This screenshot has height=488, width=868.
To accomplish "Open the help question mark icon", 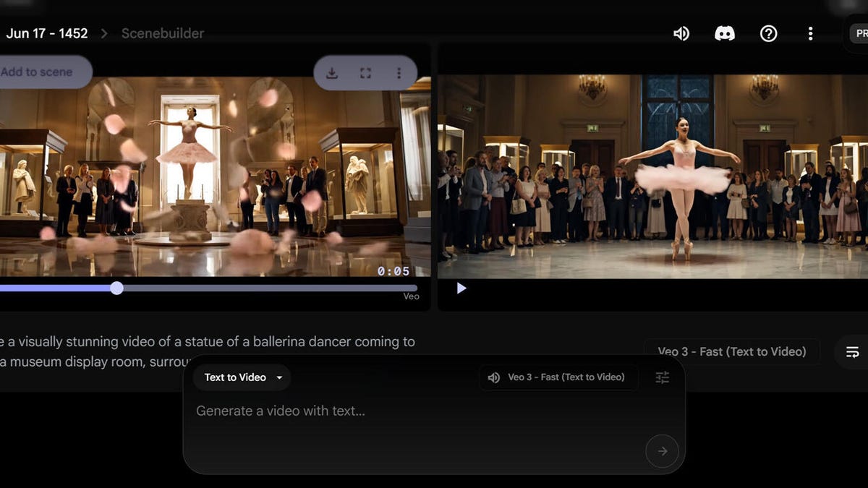I will [x=768, y=33].
